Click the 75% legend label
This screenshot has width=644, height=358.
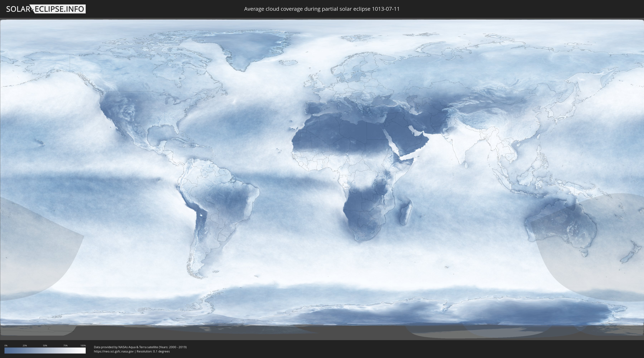[x=65, y=345]
